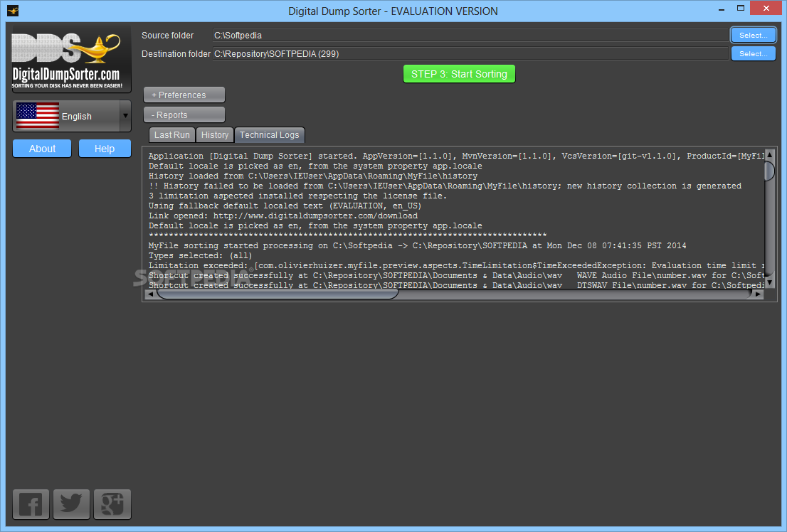The height and width of the screenshot is (532, 787).
Task: Click Select for the Destination folder
Action: pos(754,54)
